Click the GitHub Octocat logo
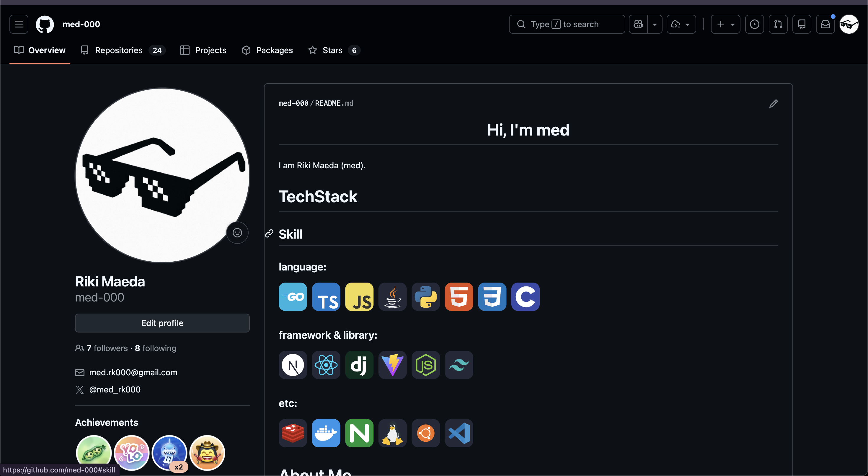This screenshot has height=476, width=868. [x=45, y=24]
